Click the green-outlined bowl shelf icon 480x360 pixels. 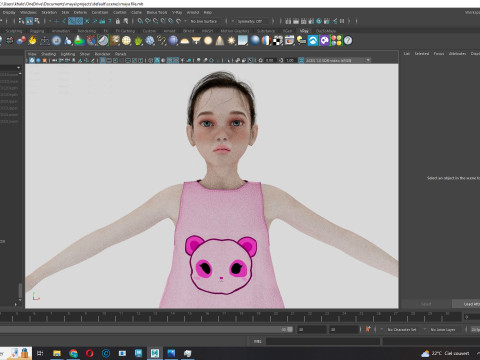[103, 41]
